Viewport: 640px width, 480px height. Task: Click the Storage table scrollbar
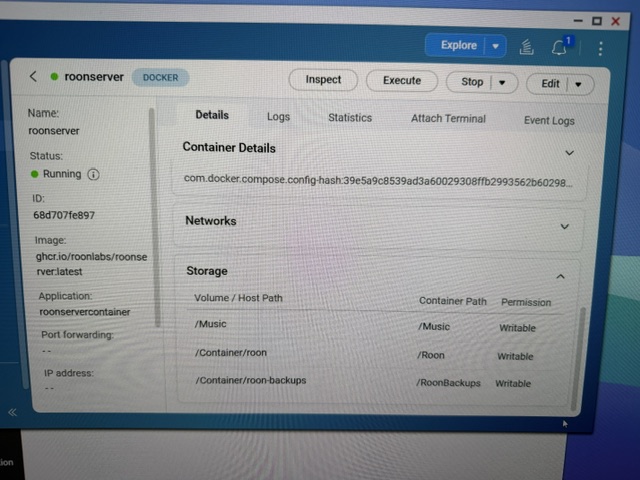578,358
